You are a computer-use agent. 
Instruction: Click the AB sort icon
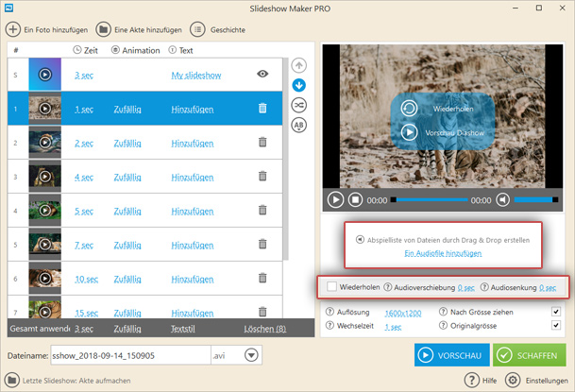point(299,125)
